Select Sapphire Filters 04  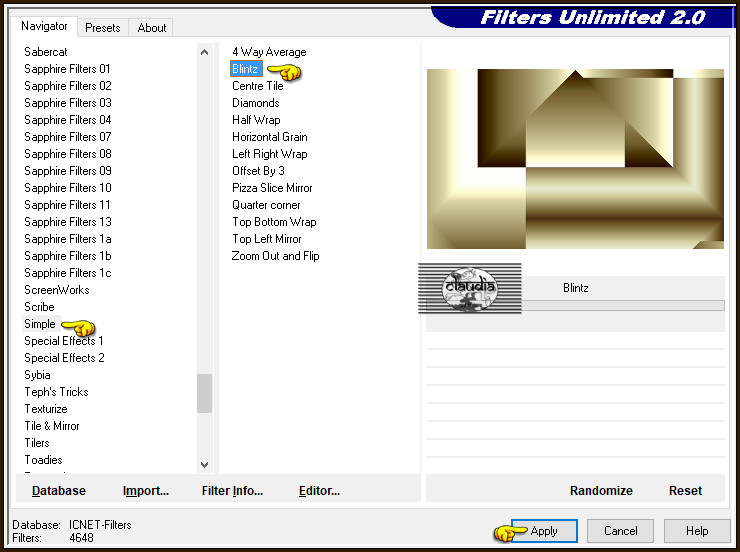pyautogui.click(x=67, y=120)
